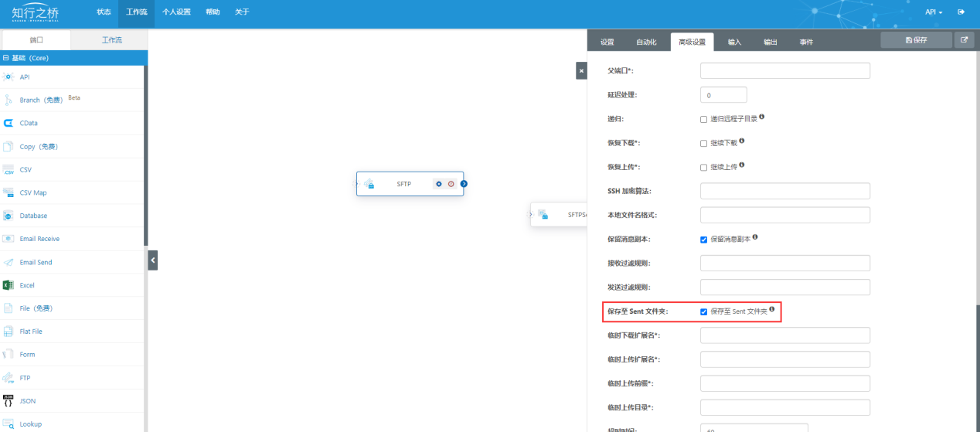Switch to the 自动化 tab
Viewport: 980px width, 432px height.
(646, 42)
